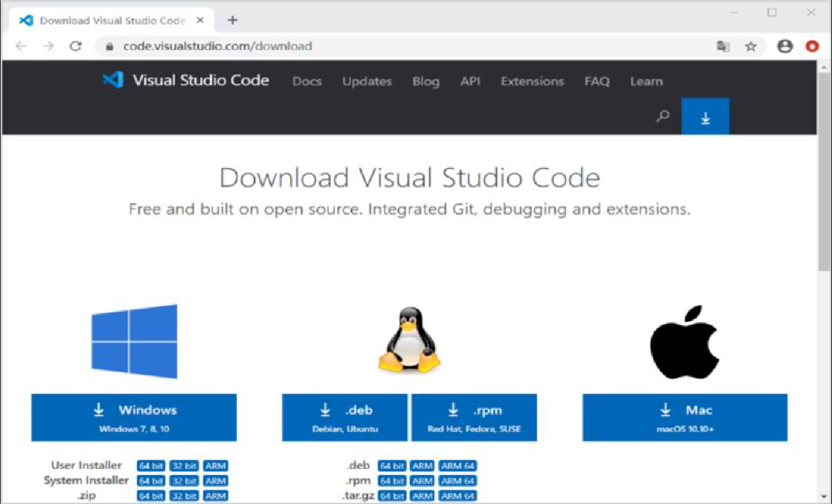The height and width of the screenshot is (504, 832).
Task: Click Linux .deb ARM link
Action: point(423,466)
